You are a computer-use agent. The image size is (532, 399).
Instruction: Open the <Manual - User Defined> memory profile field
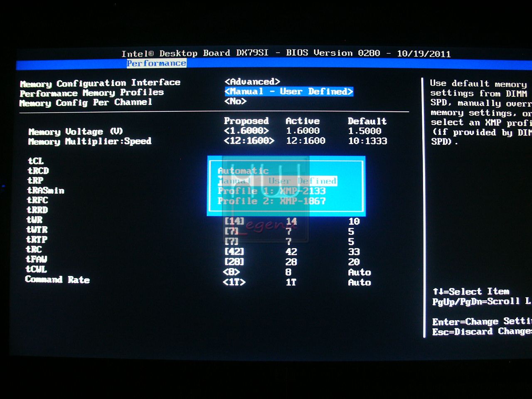pyautogui.click(x=289, y=91)
